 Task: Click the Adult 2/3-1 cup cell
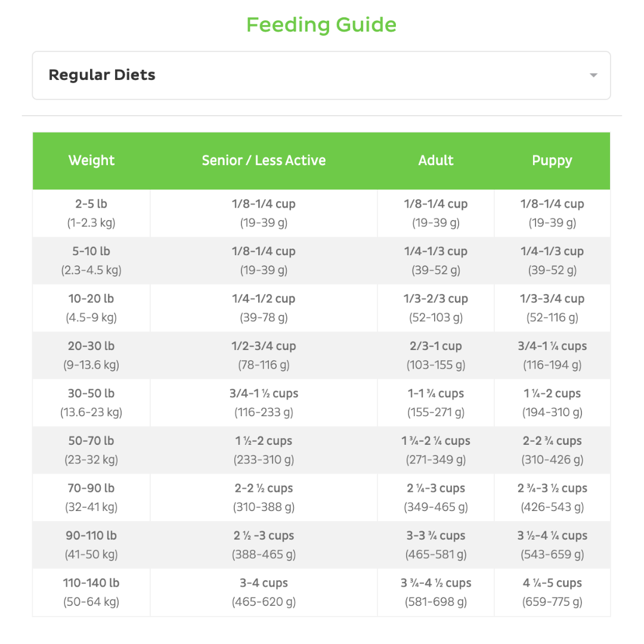click(436, 355)
